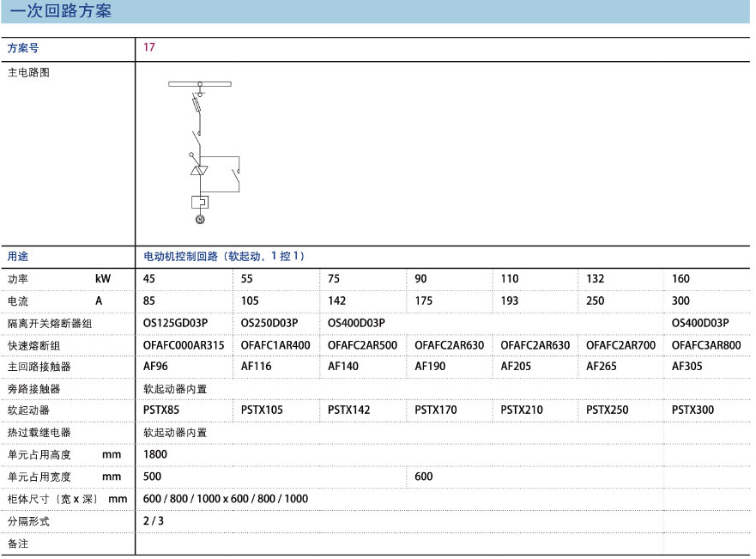Click the heading 一次回路方案

[x=61, y=10]
